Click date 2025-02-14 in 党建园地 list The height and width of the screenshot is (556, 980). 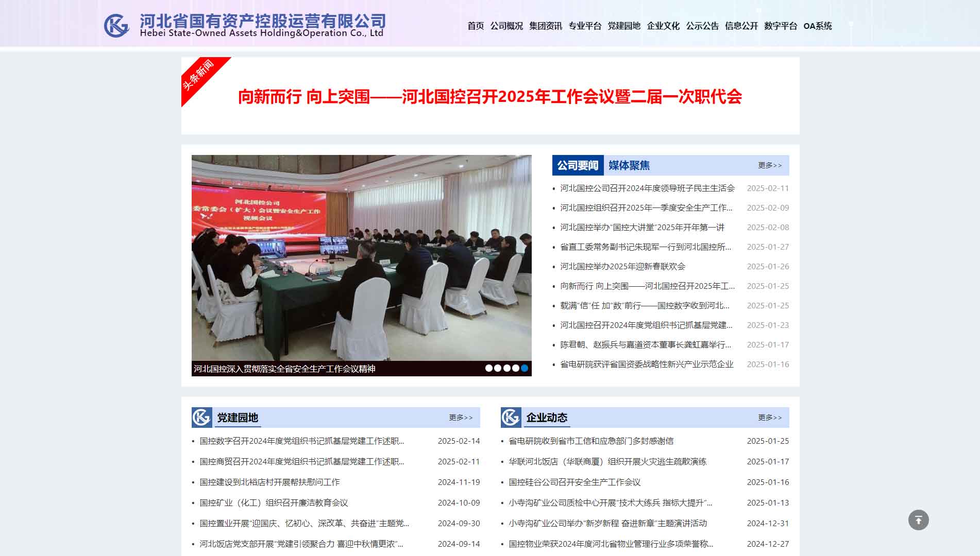pos(459,441)
